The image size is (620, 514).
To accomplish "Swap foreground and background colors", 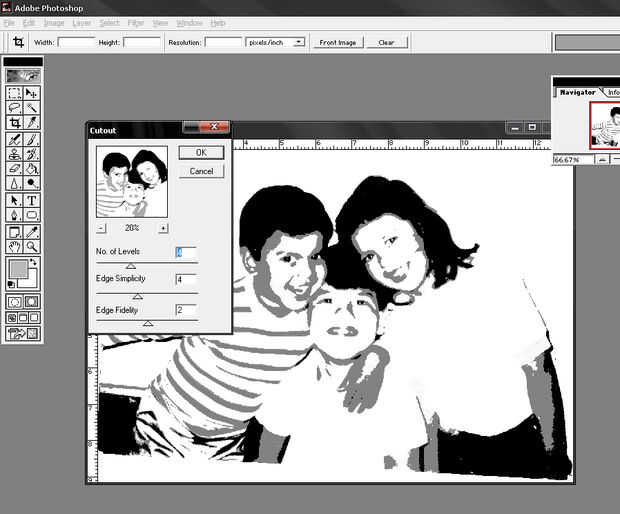I will (x=34, y=263).
